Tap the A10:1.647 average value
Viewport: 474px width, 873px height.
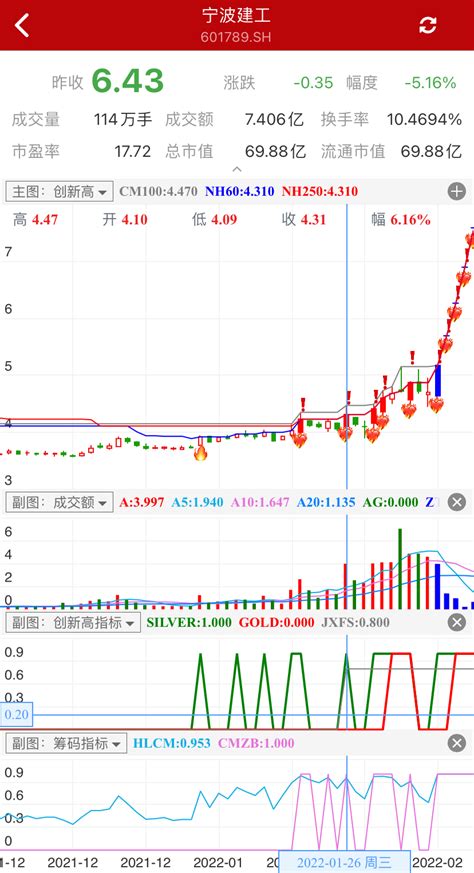(x=260, y=503)
